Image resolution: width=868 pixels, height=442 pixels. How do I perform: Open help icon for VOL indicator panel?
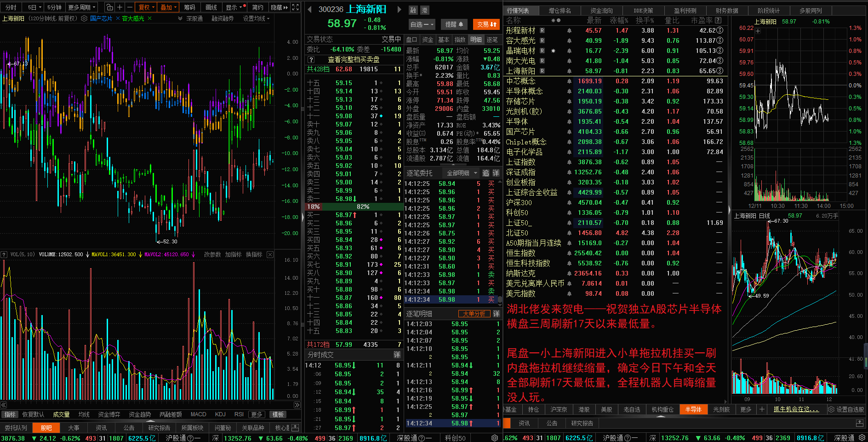point(4,254)
